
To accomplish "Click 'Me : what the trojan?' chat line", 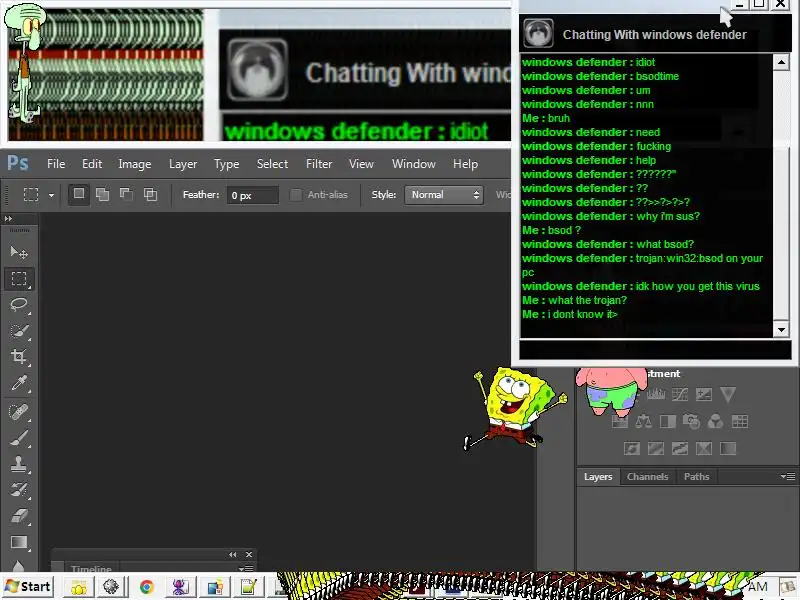I will [574, 301].
